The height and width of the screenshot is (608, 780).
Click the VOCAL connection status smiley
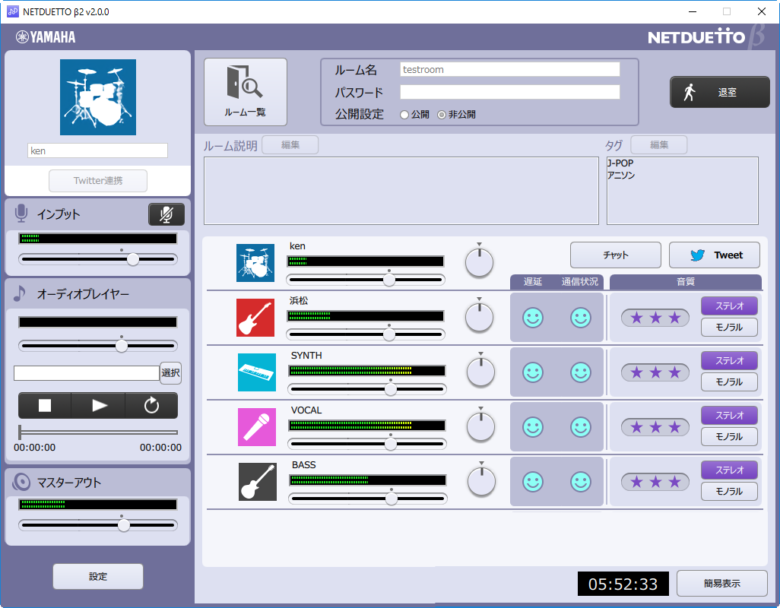pos(581,427)
